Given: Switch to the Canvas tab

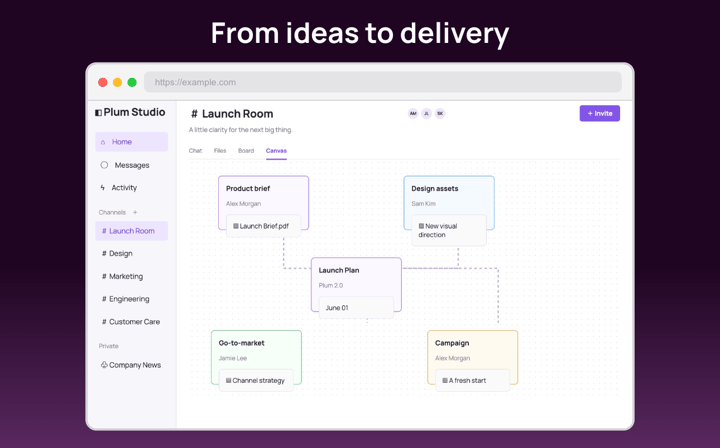Looking at the screenshot, I should click(276, 151).
